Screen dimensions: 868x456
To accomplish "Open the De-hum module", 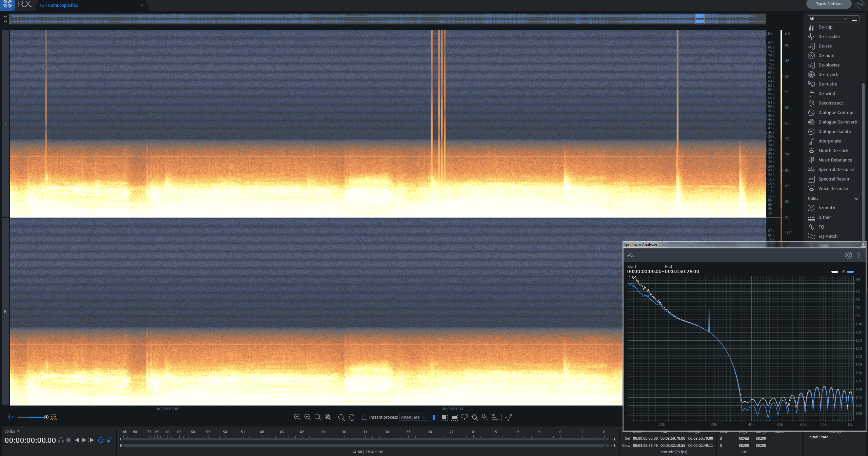I will (826, 56).
